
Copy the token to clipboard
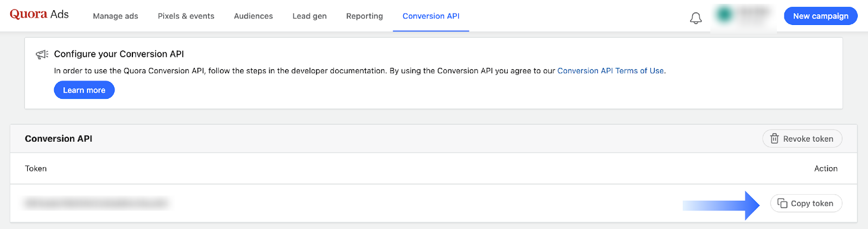[806, 203]
